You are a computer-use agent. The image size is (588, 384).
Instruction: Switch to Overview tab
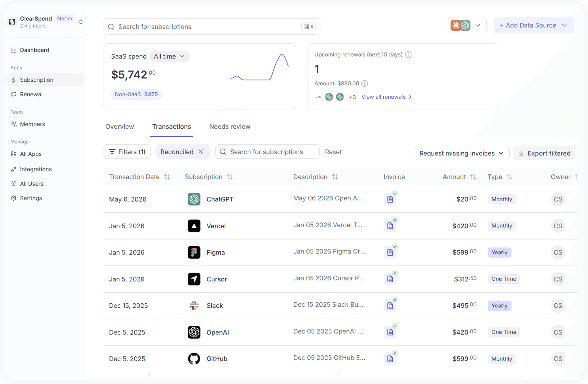click(120, 126)
